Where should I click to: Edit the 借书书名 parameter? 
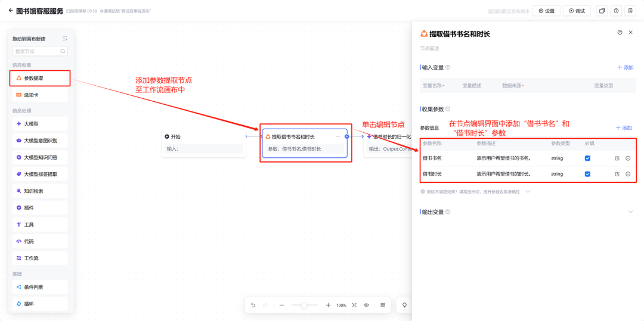coord(617,158)
